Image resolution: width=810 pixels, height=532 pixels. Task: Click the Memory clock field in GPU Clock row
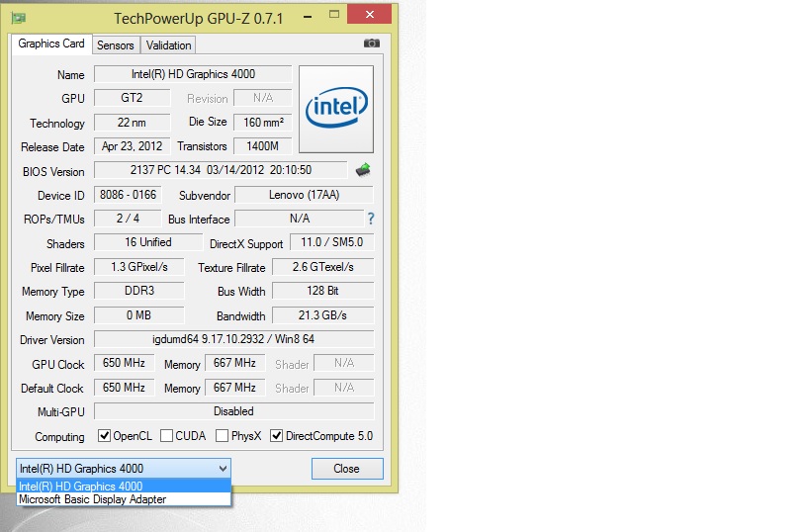click(235, 363)
